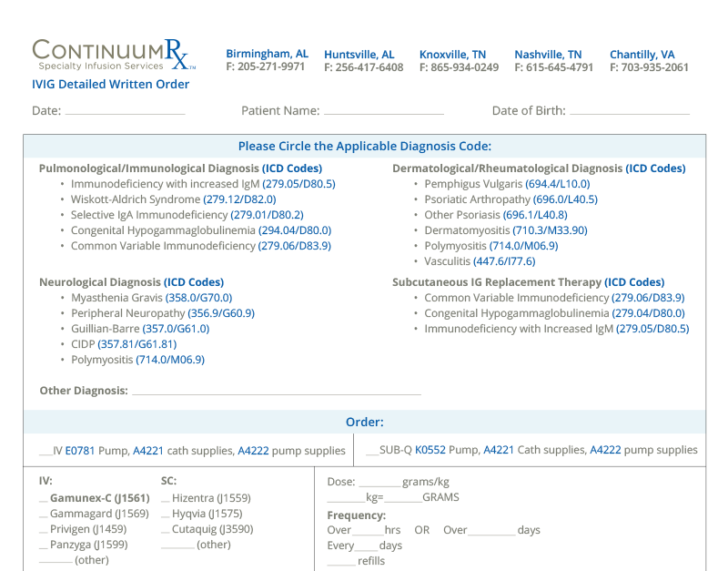Click the Date input line

[125, 111]
